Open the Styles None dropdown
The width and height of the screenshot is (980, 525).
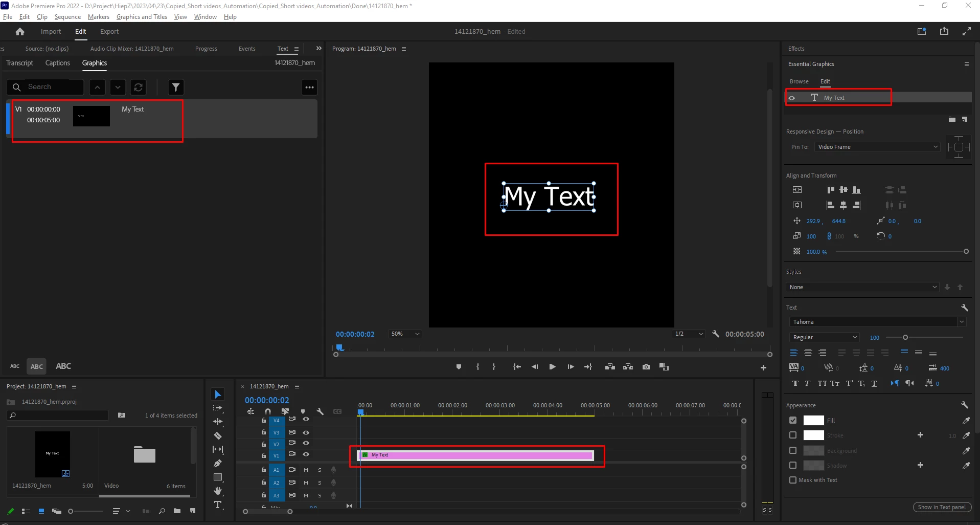862,287
